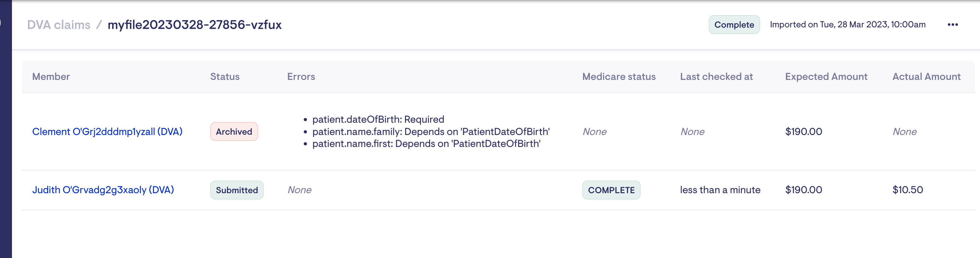Image resolution: width=980 pixels, height=258 pixels.
Task: Click the Actual Amount column header
Action: [x=926, y=76]
